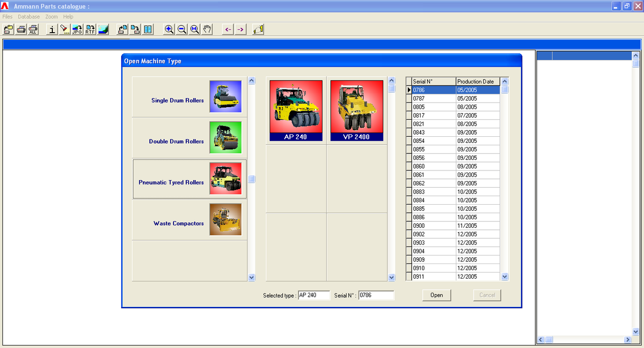Click the serial table scrollbar thumb
644x348 pixels.
coord(505,90)
